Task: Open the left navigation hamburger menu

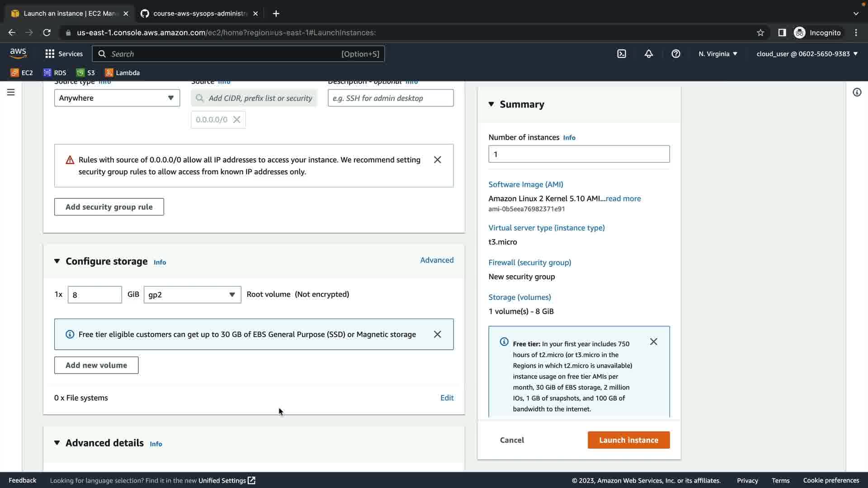Action: pos(11,92)
